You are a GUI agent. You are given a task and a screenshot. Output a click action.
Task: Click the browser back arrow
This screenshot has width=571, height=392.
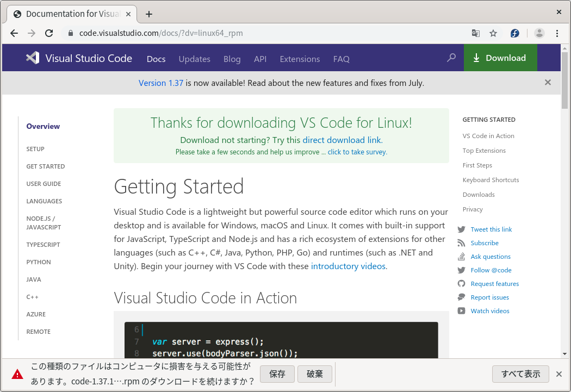(14, 33)
